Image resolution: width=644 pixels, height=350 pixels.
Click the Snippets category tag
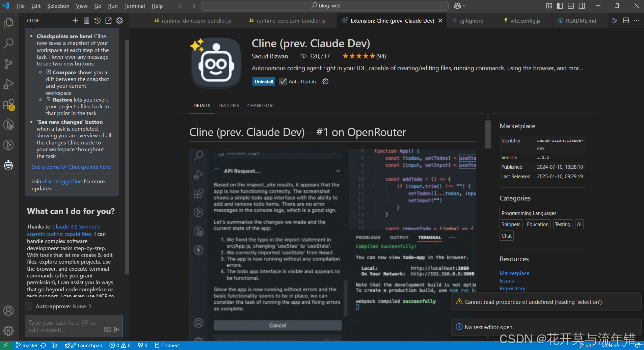tap(511, 224)
